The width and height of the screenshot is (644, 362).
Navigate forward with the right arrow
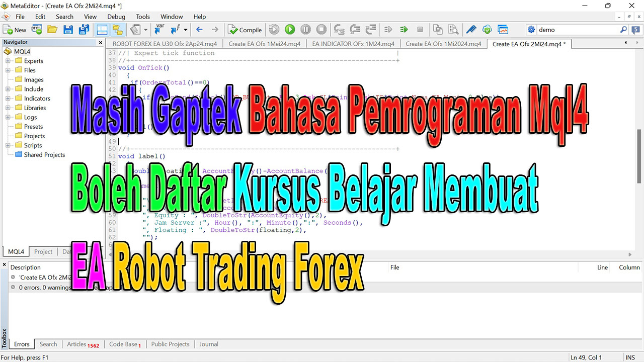pyautogui.click(x=215, y=30)
